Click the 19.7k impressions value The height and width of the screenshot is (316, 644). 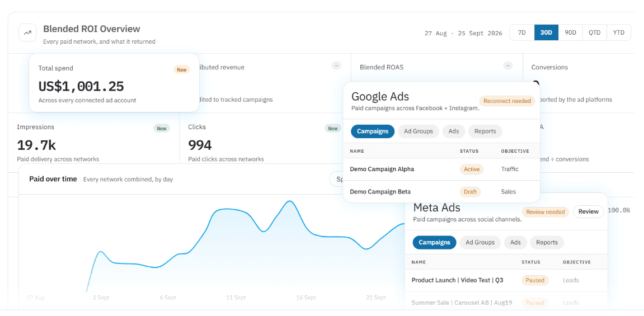coord(36,145)
